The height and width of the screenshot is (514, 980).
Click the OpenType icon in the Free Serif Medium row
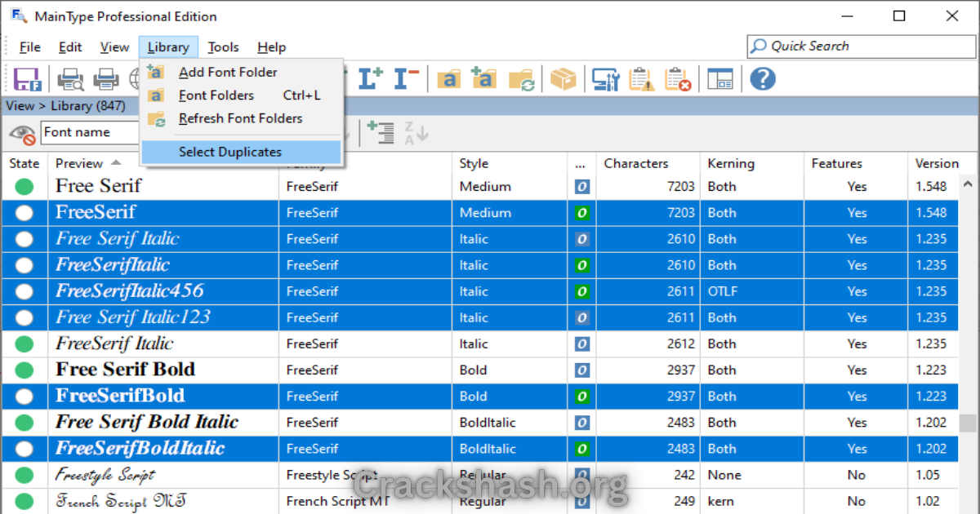coord(581,186)
